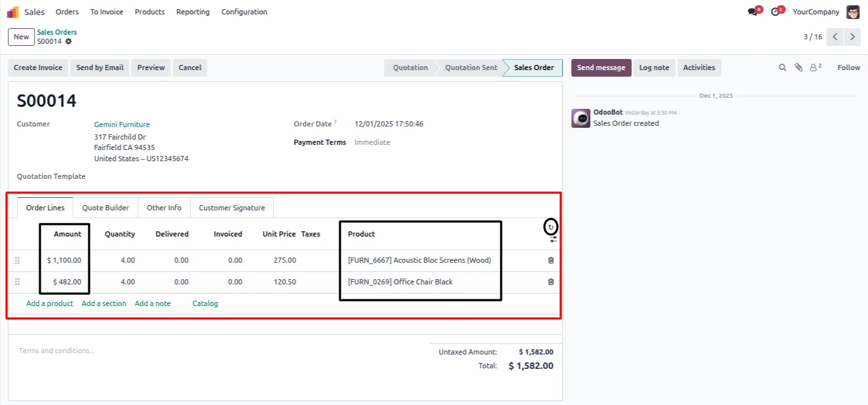Open the user avatar menu

point(853,12)
